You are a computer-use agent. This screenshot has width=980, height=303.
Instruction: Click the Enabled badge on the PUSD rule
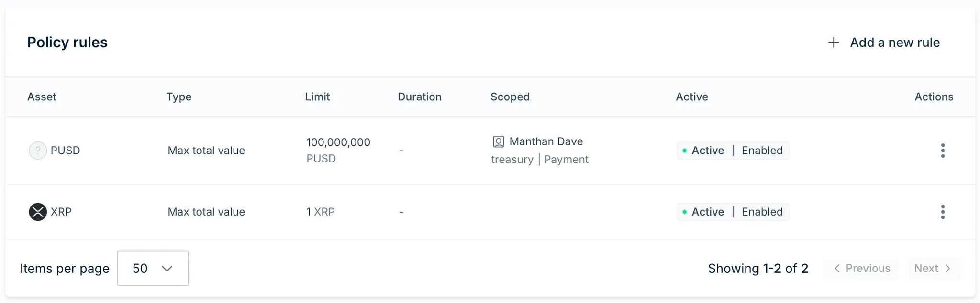click(762, 151)
